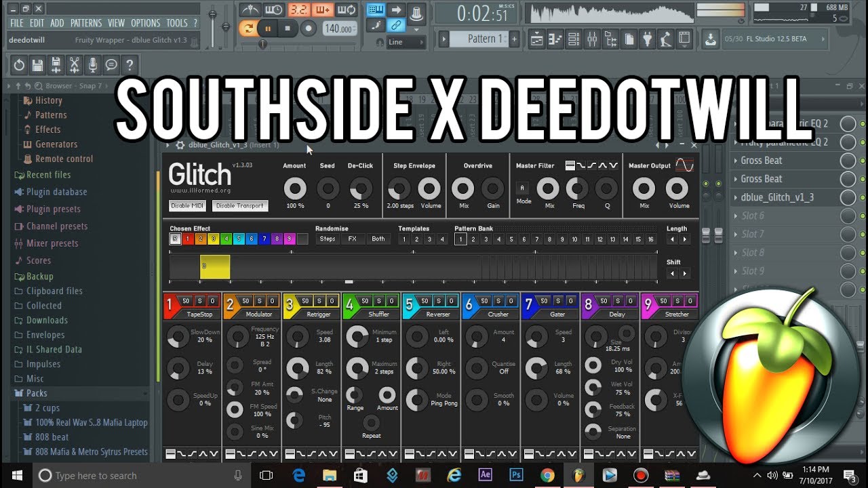Click the Master Output sine wave icon
Screen dimensions: 868x488
tap(684, 165)
